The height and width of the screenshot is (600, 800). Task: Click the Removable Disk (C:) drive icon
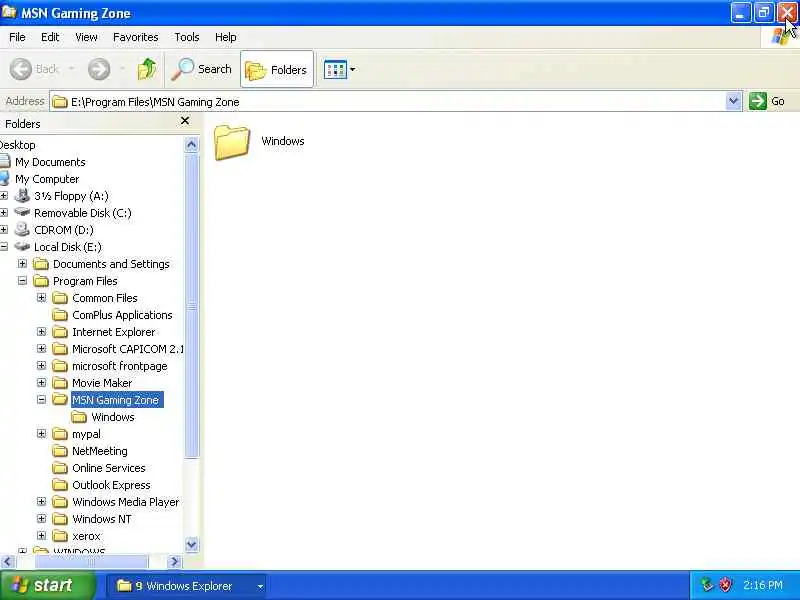[x=22, y=211]
